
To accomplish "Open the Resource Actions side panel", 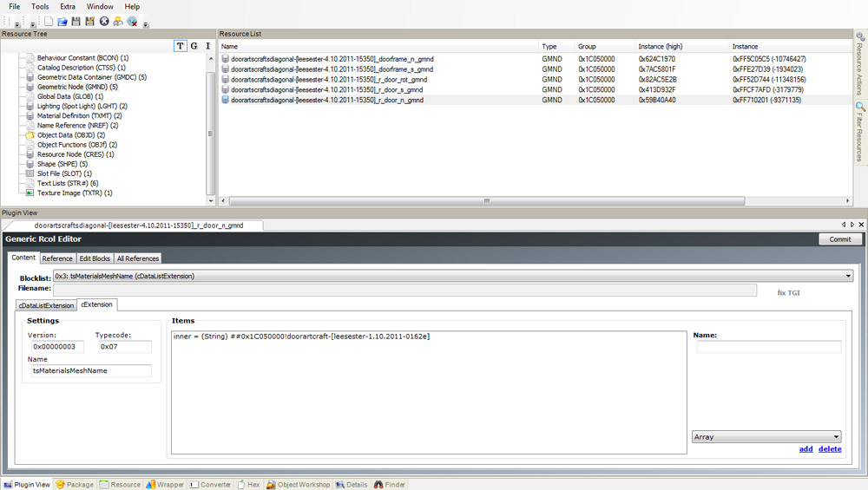I will (860, 65).
